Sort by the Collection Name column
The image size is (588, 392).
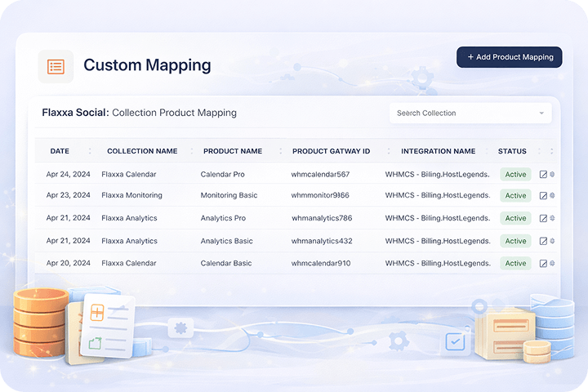click(x=142, y=151)
